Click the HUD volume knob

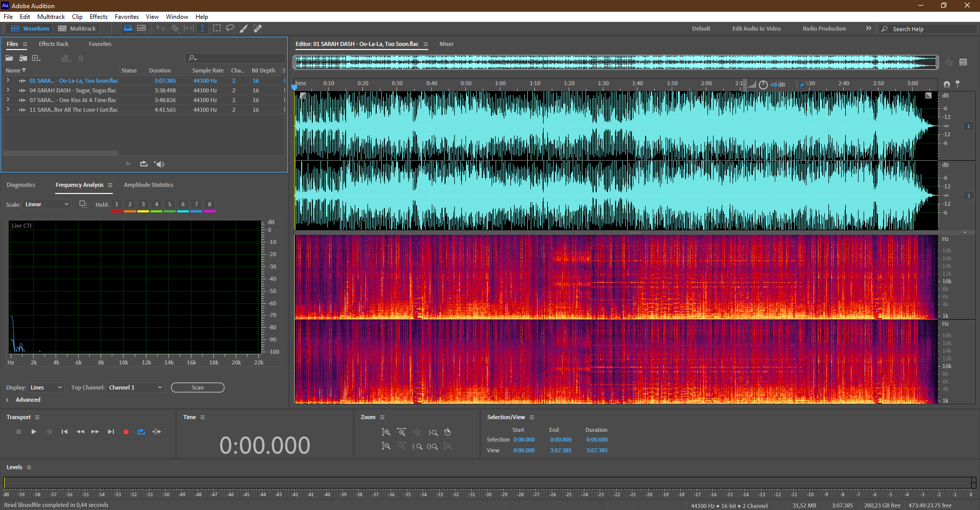click(763, 85)
